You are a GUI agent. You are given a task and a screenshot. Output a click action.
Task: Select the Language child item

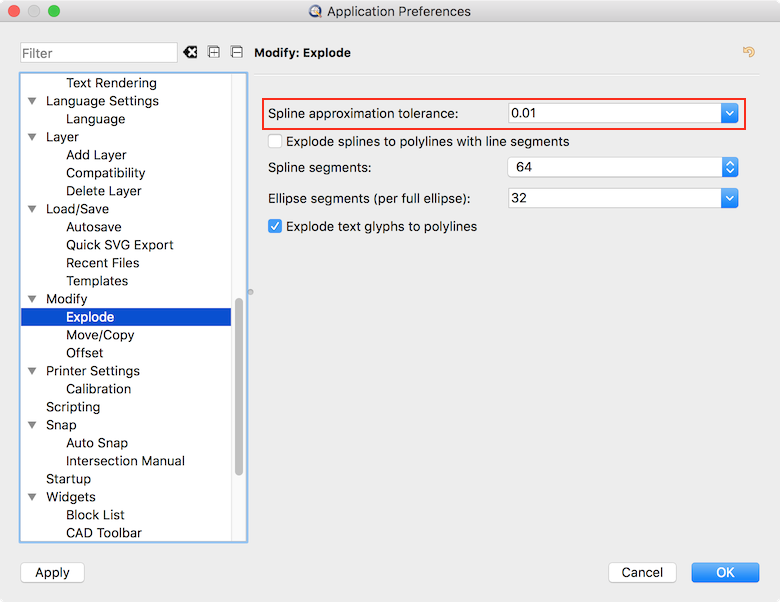96,119
